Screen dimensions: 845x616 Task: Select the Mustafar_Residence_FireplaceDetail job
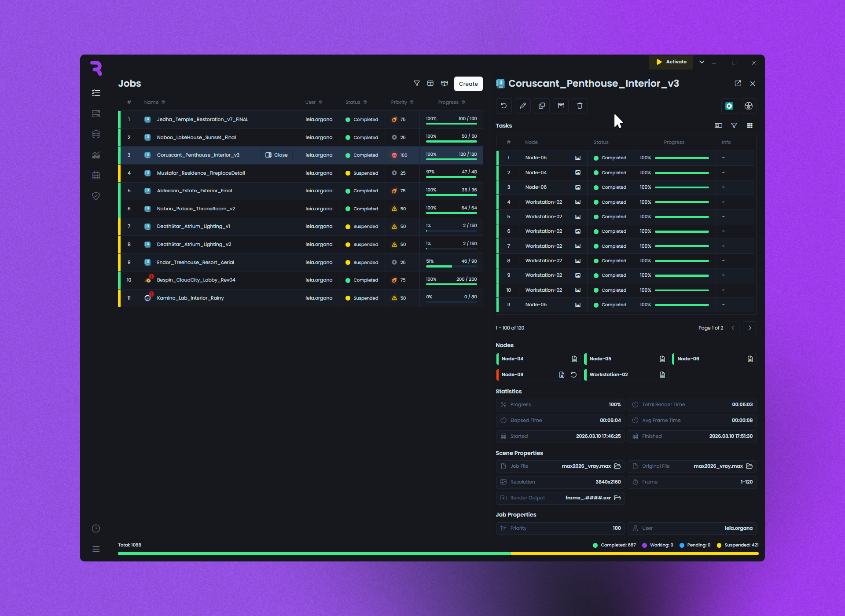[300, 173]
